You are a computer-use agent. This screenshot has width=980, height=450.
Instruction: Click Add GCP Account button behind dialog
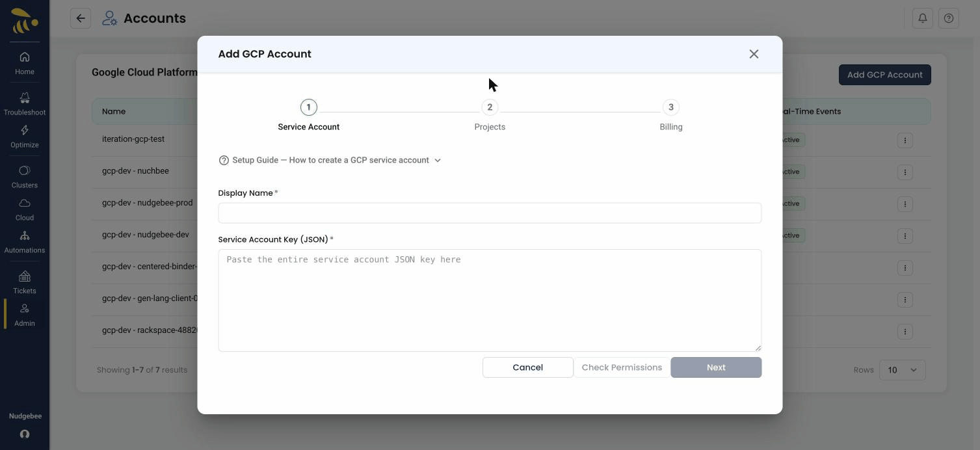tap(884, 75)
